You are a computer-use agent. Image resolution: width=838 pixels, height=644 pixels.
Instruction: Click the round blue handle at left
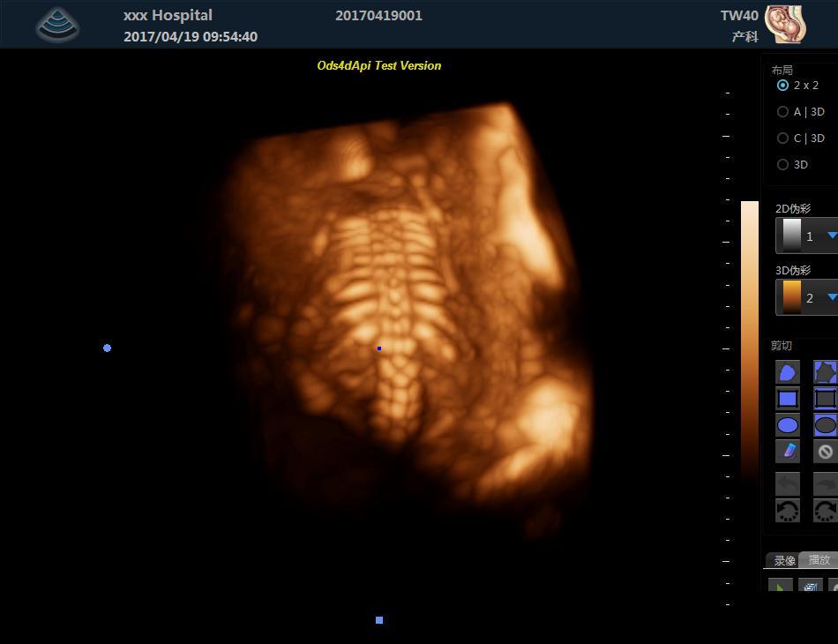[107, 348]
